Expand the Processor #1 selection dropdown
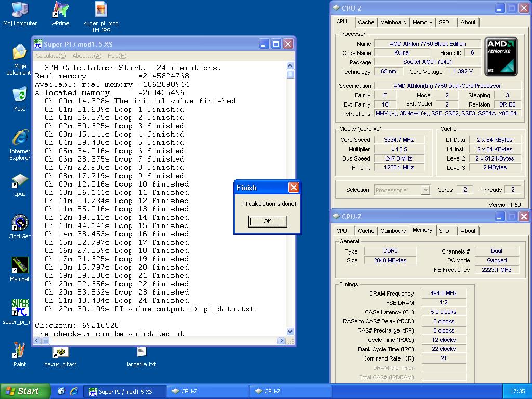The width and height of the screenshot is (532, 399). point(425,190)
